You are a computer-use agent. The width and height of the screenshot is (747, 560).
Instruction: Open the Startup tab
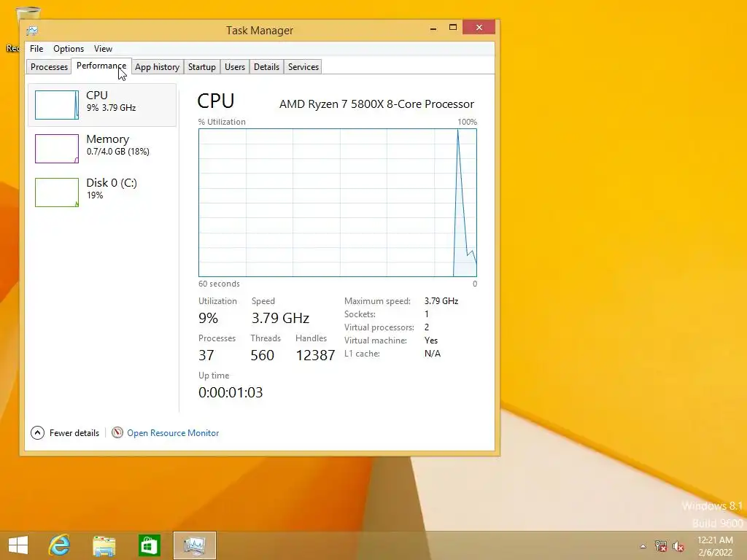pyautogui.click(x=201, y=66)
